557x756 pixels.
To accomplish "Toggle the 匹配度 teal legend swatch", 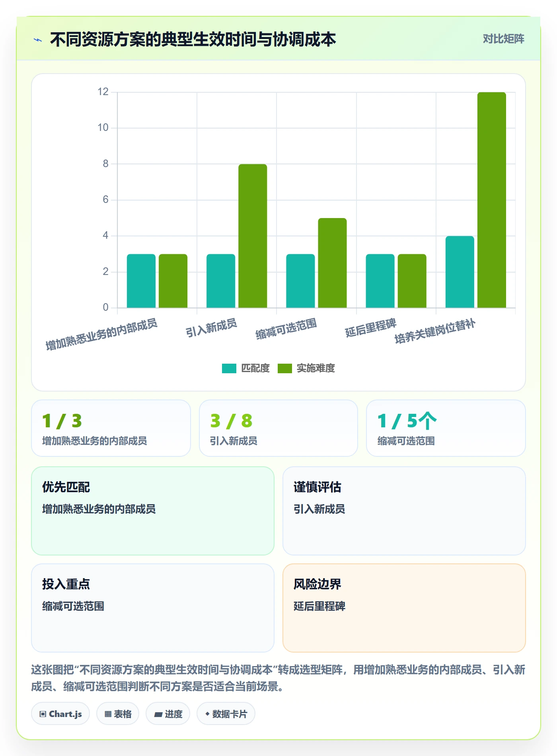I will [x=229, y=368].
